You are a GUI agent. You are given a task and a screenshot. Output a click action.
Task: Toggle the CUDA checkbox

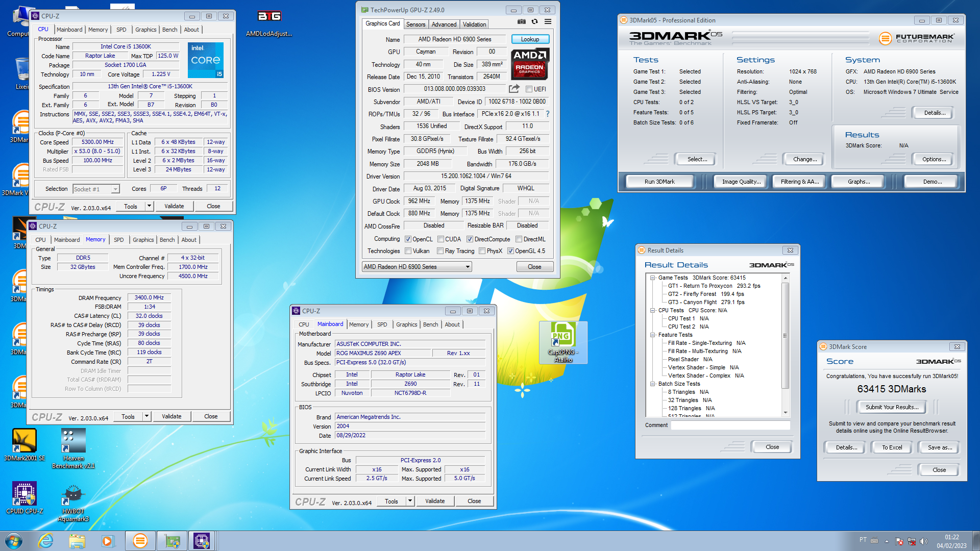(440, 239)
